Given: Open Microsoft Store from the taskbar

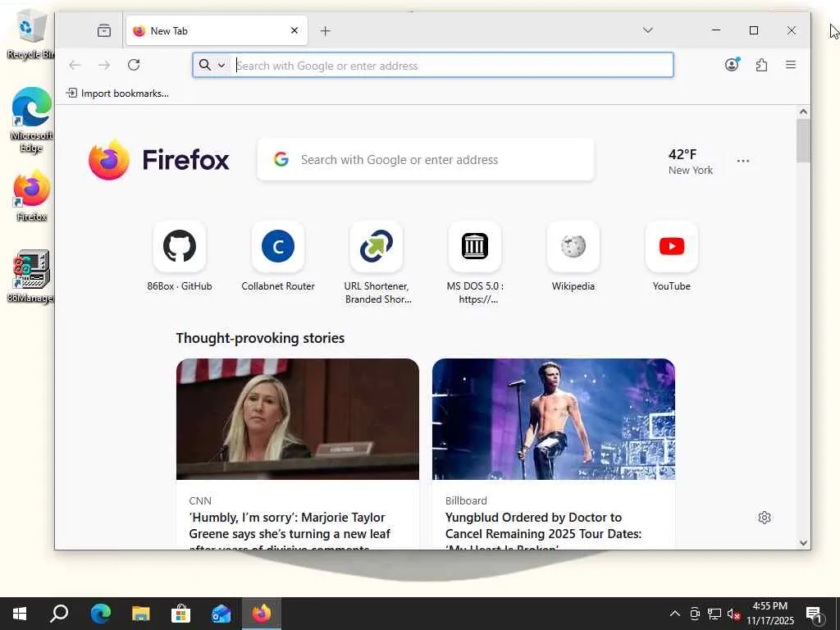Looking at the screenshot, I should click(180, 614).
